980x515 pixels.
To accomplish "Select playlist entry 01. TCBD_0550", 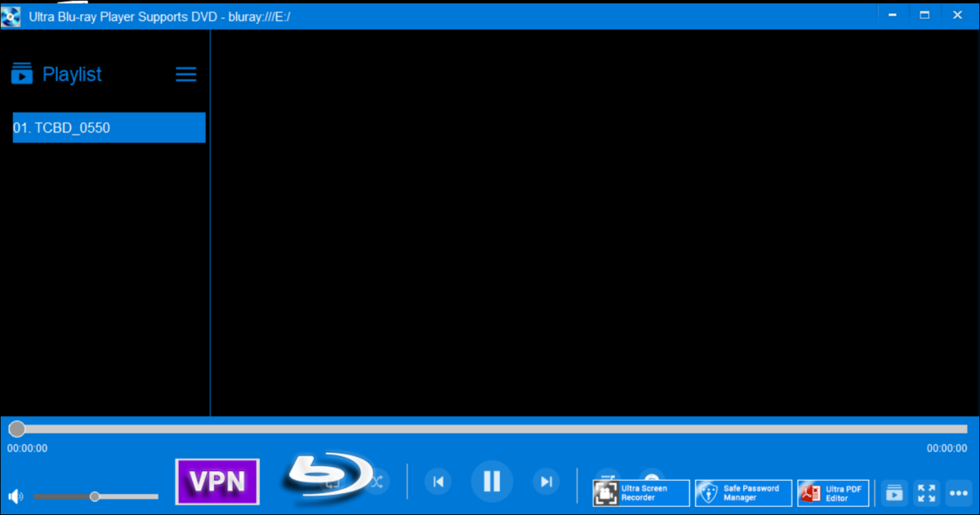I will click(x=109, y=127).
